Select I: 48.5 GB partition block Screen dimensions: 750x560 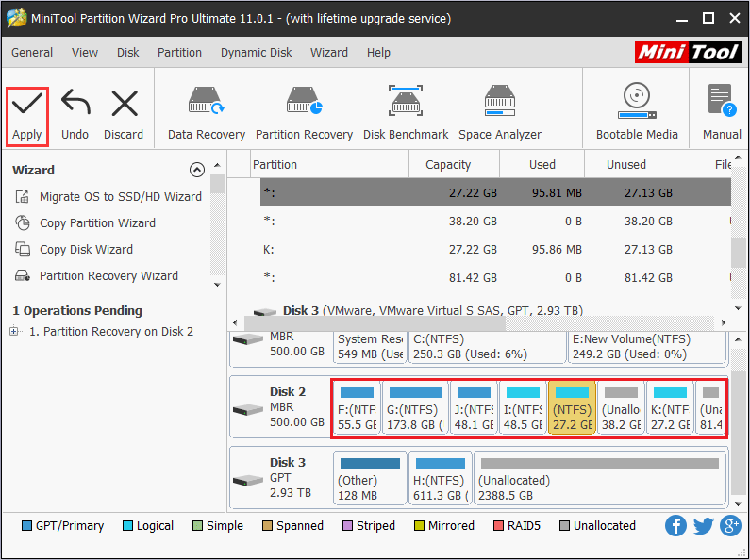pos(523,407)
